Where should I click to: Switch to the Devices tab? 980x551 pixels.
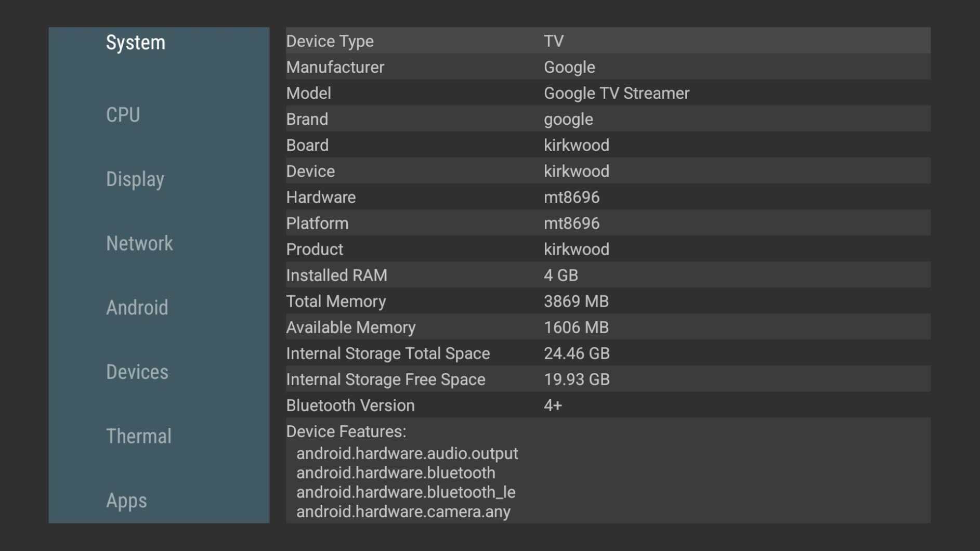[137, 371]
